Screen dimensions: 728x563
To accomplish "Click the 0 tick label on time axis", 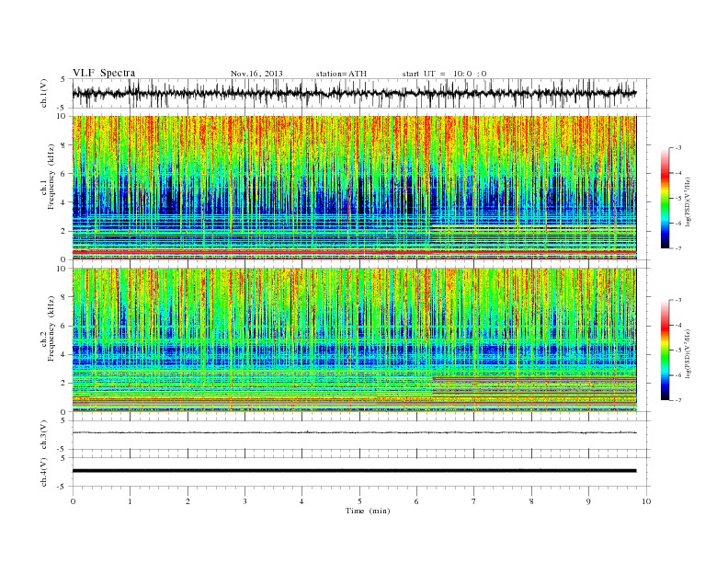I will 73,501.
